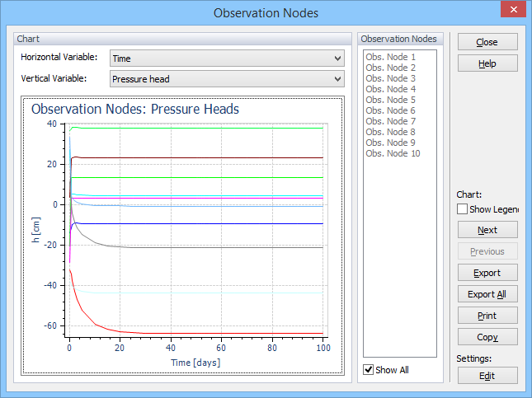This screenshot has width=532, height=398.
Task: Select Obs. Node 6 in list
Action: pos(390,110)
